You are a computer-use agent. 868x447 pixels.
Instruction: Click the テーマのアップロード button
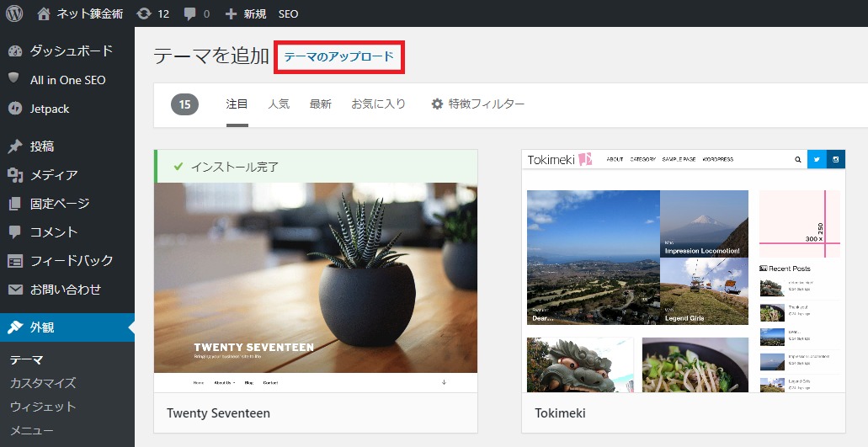click(x=338, y=57)
